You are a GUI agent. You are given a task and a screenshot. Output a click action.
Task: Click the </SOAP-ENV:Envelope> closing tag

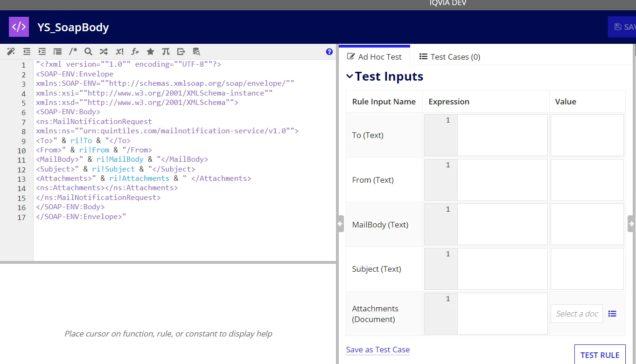click(x=79, y=217)
